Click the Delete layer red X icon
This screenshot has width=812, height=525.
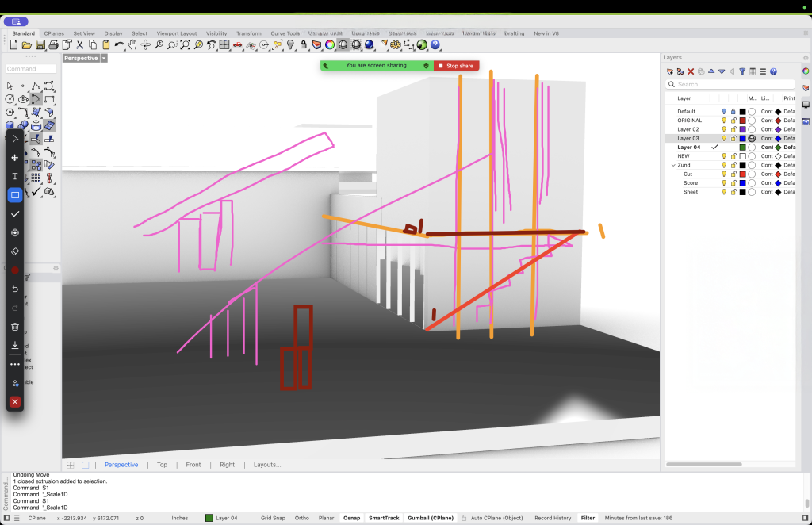pos(691,71)
